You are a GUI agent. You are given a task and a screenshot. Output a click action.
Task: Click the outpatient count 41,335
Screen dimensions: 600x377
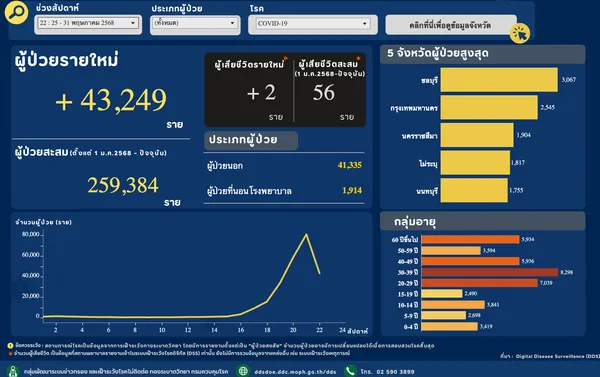point(349,165)
